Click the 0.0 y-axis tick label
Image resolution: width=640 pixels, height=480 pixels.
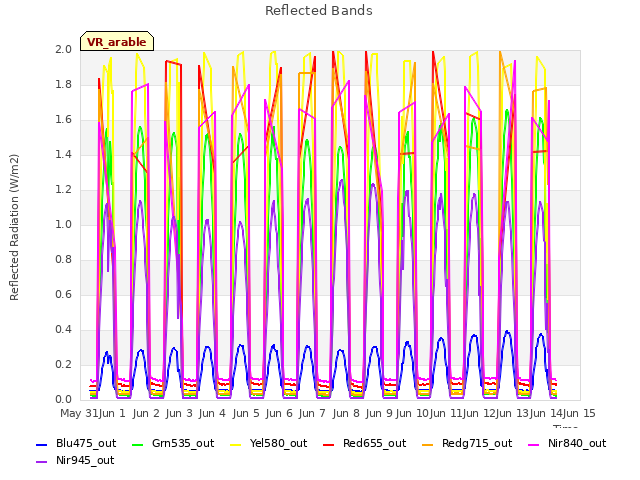click(63, 400)
